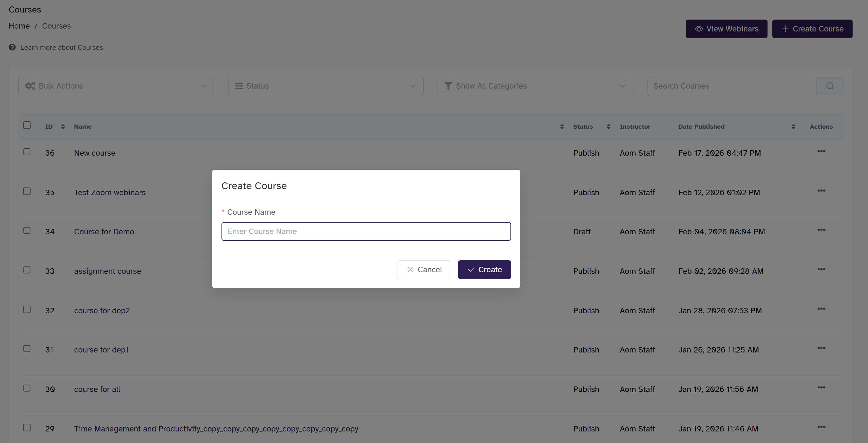This screenshot has height=443, width=868.
Task: Focus the Enter Course Name field
Action: [x=366, y=231]
